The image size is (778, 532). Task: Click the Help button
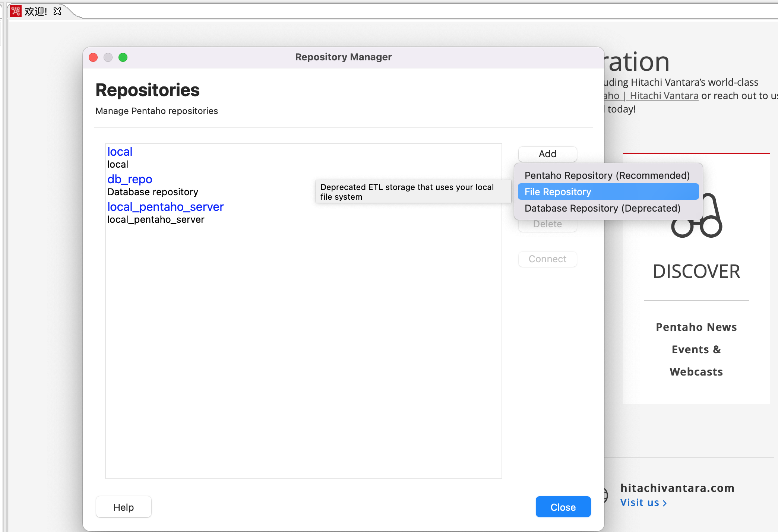point(123,507)
